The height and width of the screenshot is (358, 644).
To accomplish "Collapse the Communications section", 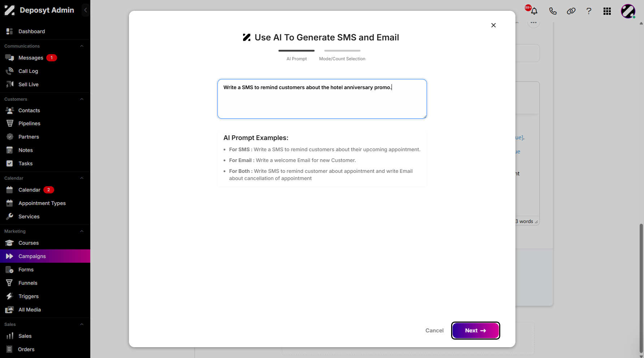I will [82, 46].
